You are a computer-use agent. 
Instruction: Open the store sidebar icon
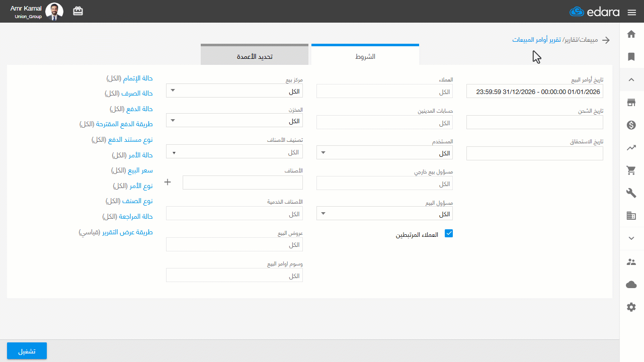(631, 102)
